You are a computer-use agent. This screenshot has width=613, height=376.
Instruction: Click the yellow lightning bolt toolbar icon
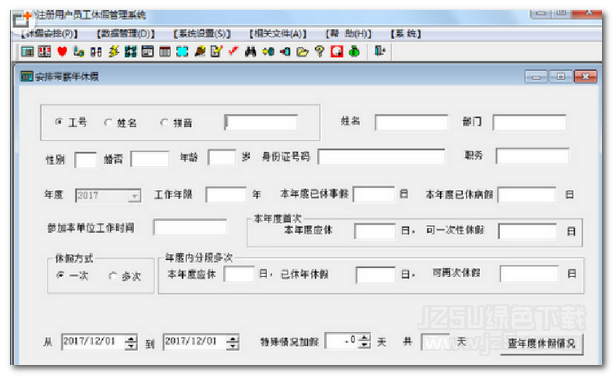(113, 52)
